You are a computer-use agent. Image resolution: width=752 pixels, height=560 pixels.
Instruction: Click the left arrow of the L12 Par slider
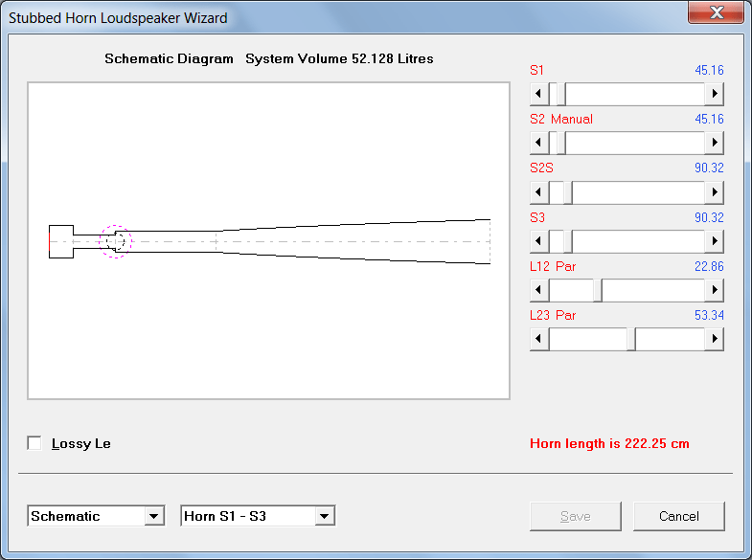pos(539,290)
